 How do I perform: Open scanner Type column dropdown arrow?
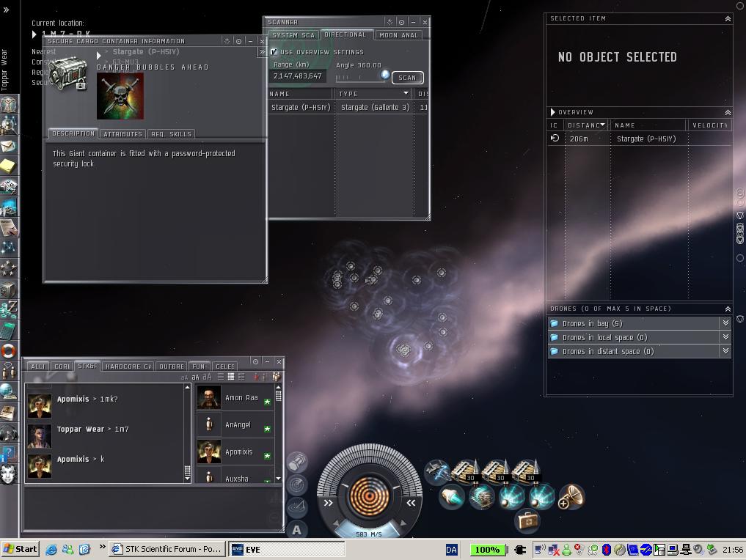click(x=406, y=93)
